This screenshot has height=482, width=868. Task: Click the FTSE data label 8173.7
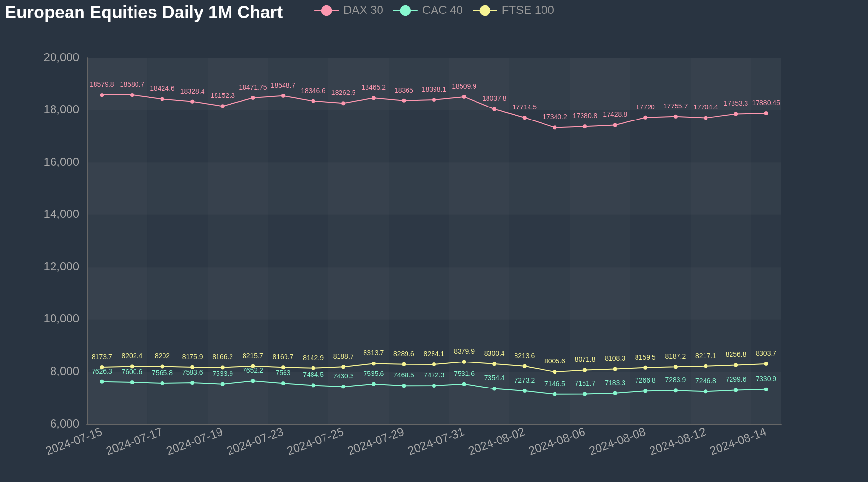click(x=102, y=357)
